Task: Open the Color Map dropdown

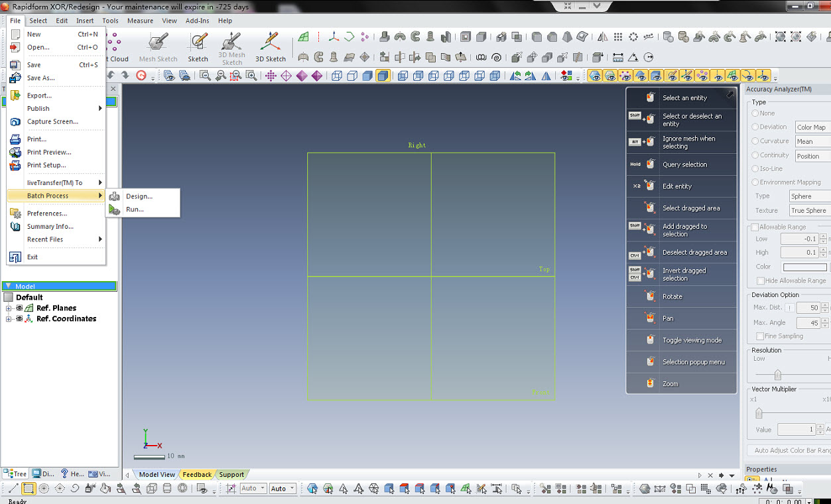Action: pyautogui.click(x=812, y=127)
